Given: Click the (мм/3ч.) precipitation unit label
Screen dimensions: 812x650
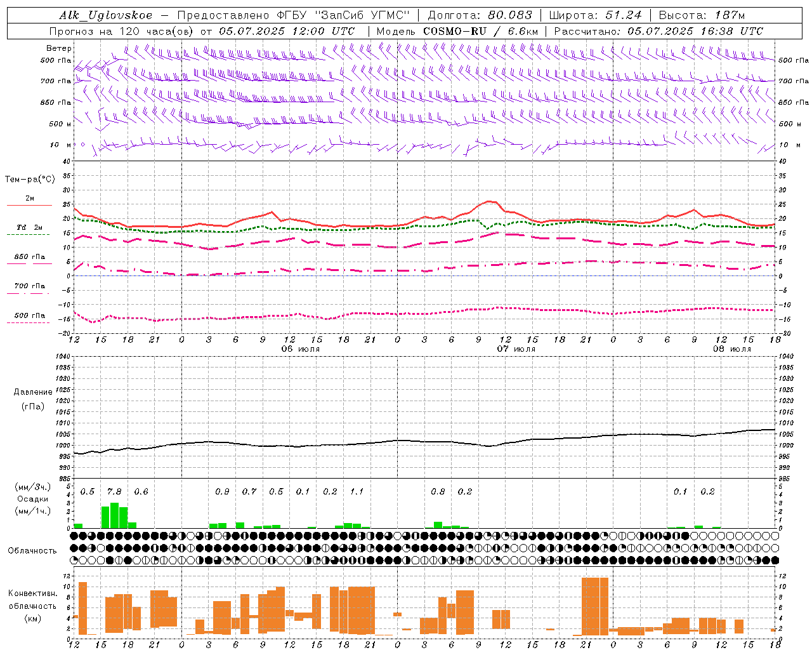Looking at the screenshot, I should (33, 487).
